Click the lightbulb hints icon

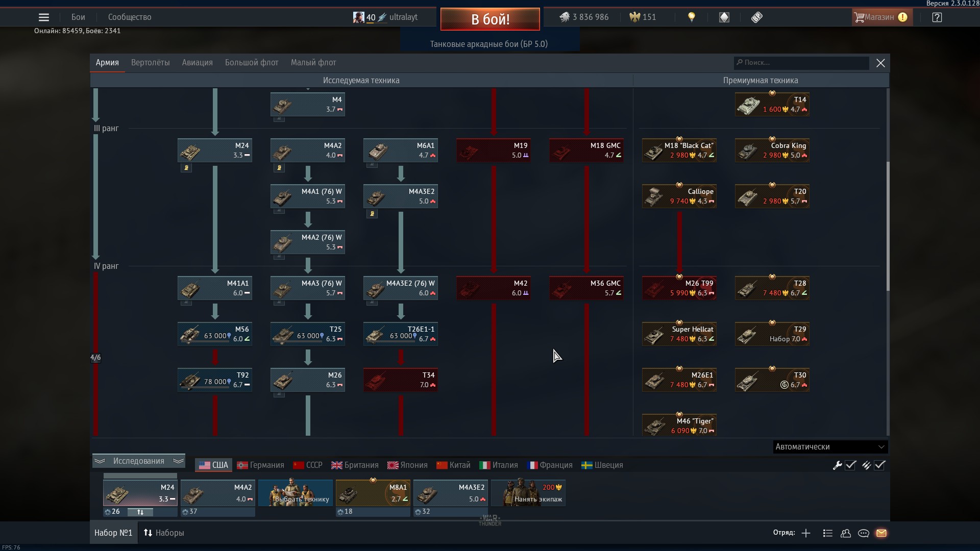[692, 17]
